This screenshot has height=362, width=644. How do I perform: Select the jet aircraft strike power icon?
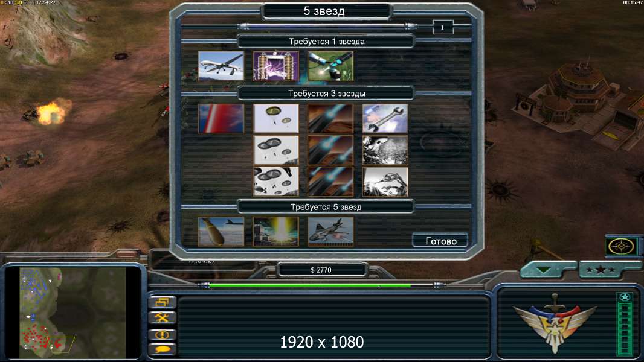coord(330,232)
